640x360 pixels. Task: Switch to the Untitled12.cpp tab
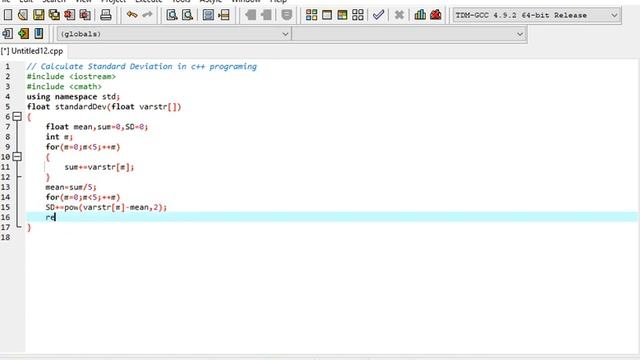[32, 51]
